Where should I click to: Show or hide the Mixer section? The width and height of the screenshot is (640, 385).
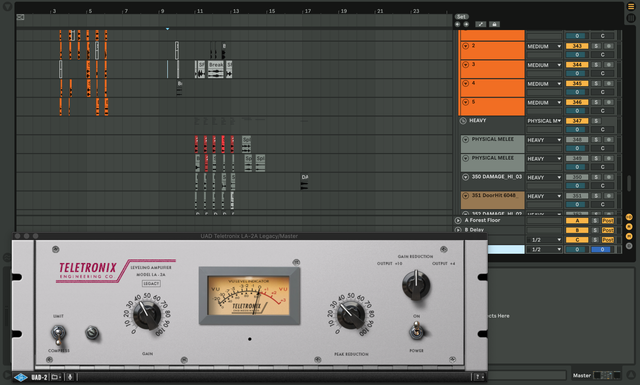629,236
